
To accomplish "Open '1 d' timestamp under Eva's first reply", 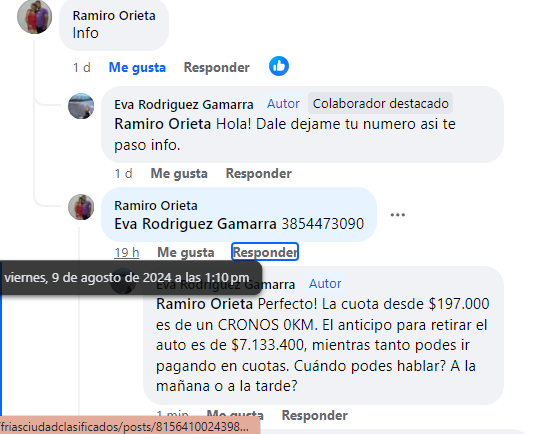I will [x=123, y=173].
